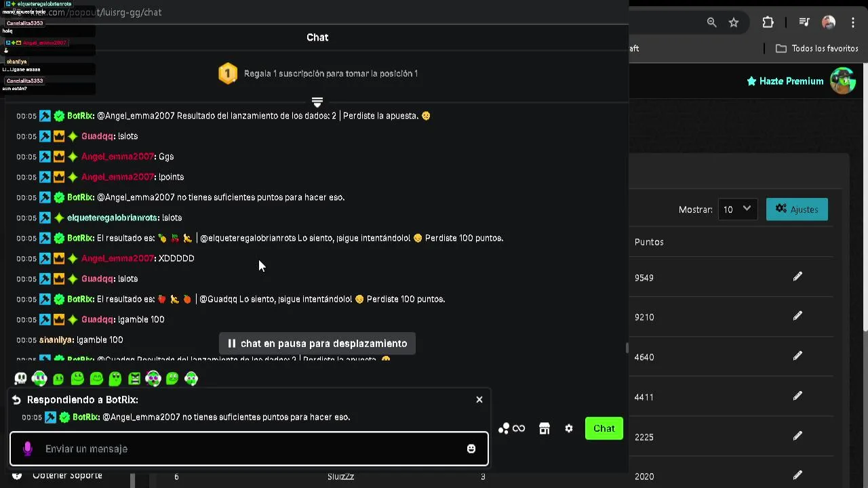Screen dimensions: 868x488
Task: Open Chrome media controls icon
Action: pos(804,22)
